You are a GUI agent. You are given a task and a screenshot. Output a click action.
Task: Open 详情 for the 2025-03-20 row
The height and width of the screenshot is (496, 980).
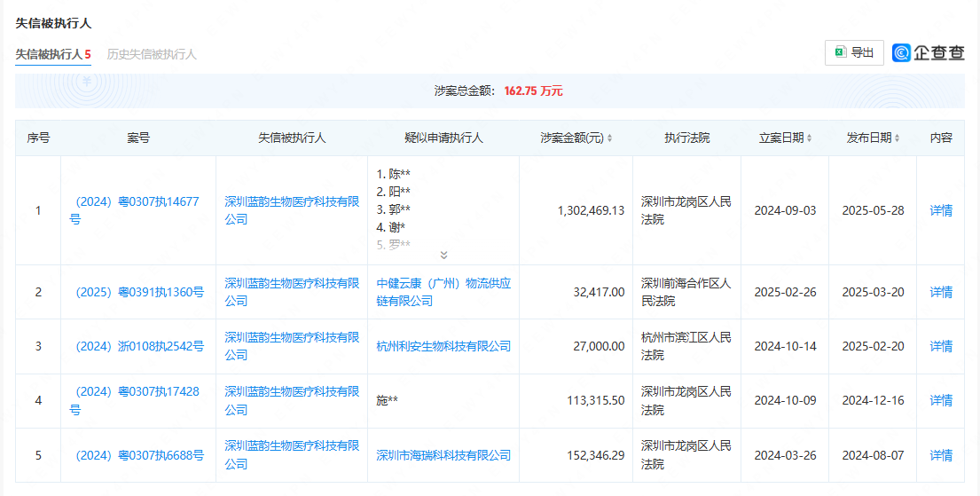coord(941,292)
